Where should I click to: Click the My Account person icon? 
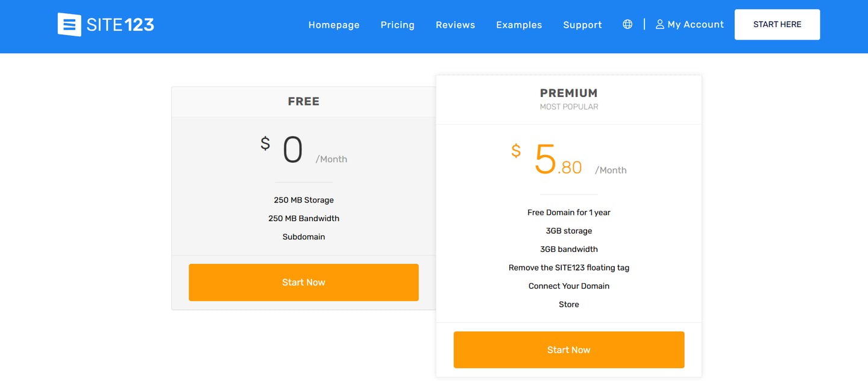(x=659, y=24)
